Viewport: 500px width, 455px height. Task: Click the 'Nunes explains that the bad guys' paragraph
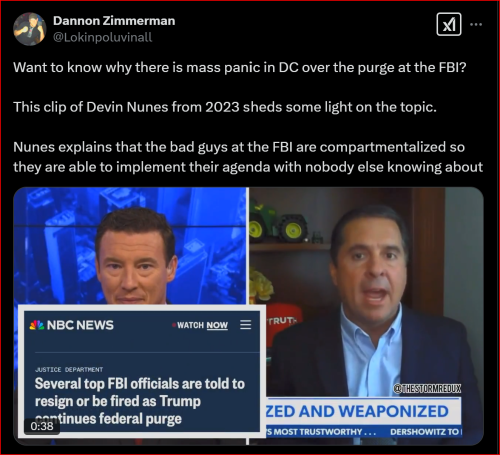coord(248,157)
